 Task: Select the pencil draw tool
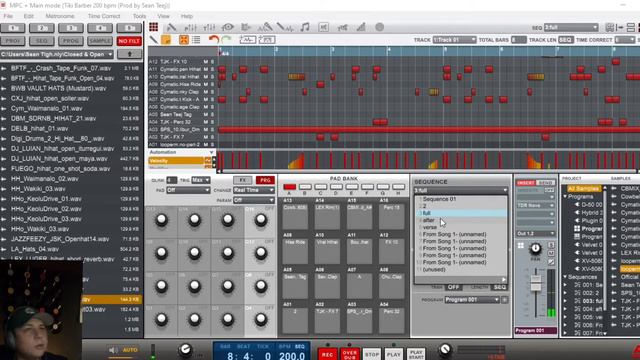coord(153,40)
